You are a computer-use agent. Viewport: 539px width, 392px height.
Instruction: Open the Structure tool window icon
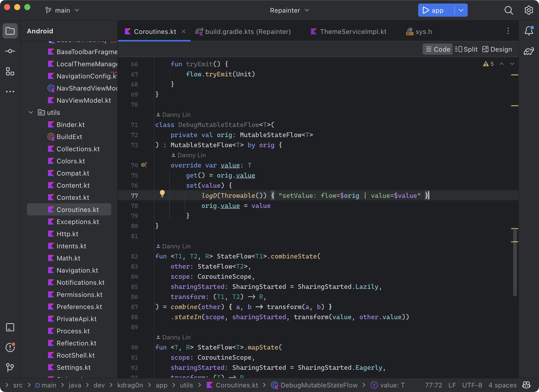pos(10,72)
